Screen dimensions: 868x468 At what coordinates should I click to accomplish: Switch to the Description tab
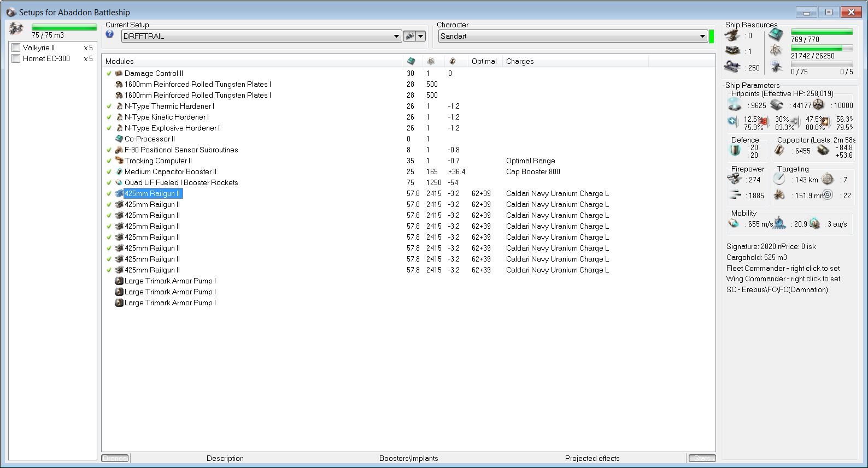click(x=225, y=458)
